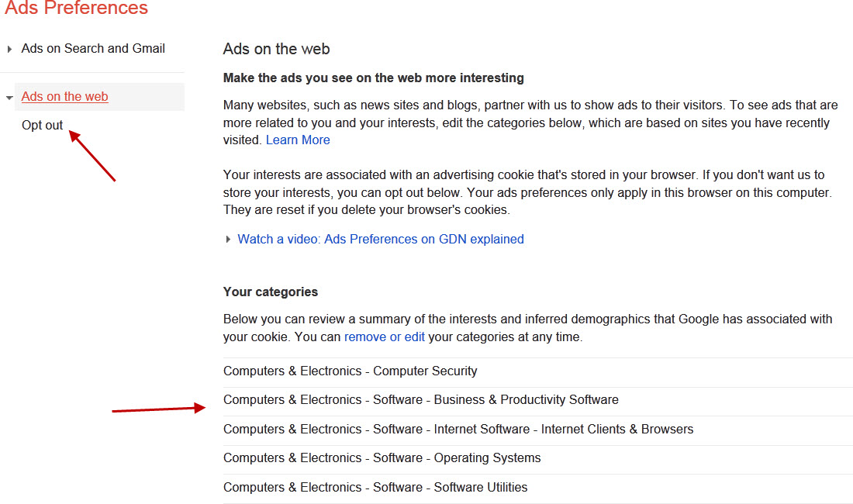Click the Make the ads more interesting subheading
The height and width of the screenshot is (504, 853).
pos(374,78)
